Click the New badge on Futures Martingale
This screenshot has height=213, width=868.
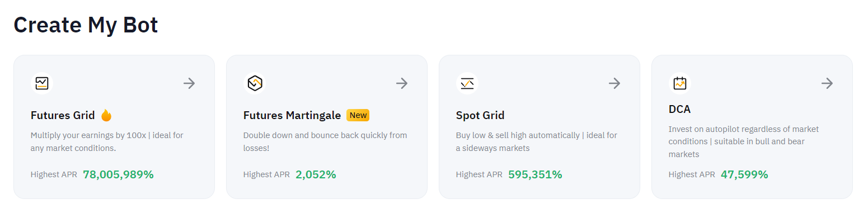point(358,115)
